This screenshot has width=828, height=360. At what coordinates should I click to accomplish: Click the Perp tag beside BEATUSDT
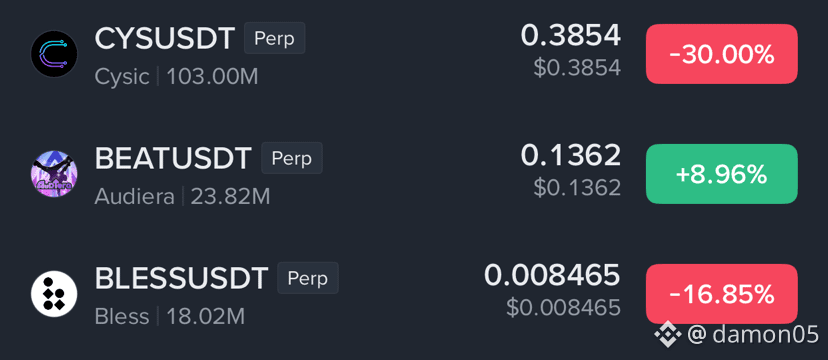click(x=291, y=158)
